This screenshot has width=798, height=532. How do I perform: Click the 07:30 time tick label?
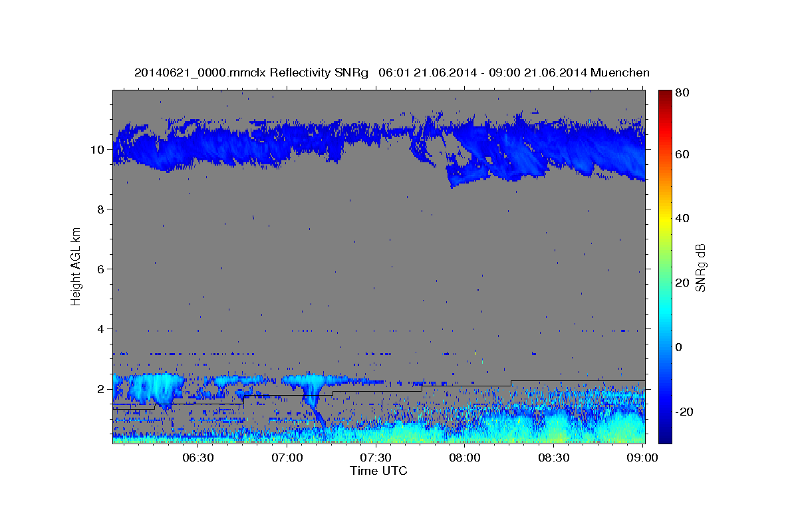[375, 458]
